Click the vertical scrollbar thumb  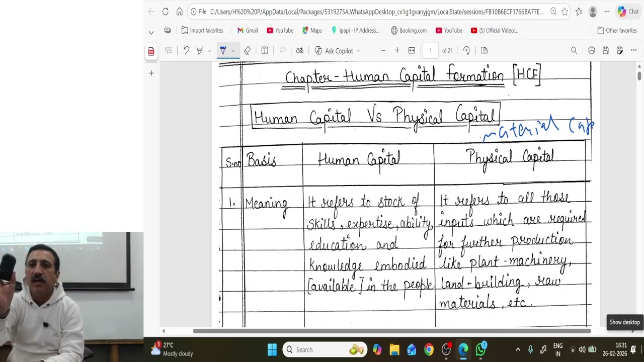[x=639, y=75]
